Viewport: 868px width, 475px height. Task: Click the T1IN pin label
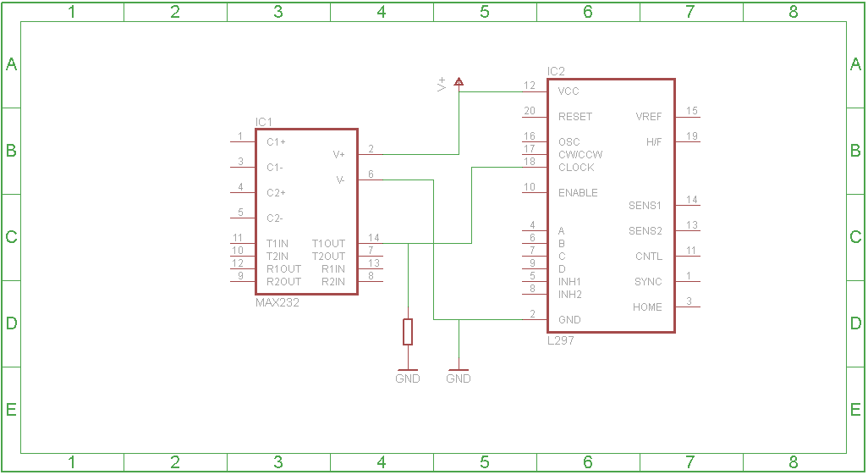[x=277, y=244]
